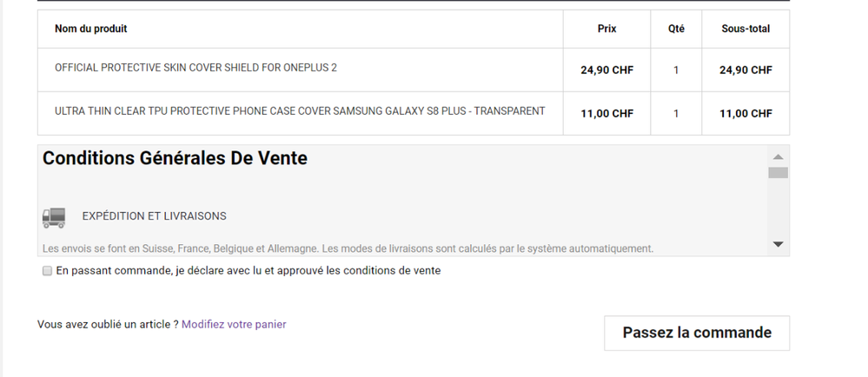This screenshot has width=868, height=377.
Task: Tick the sales conditions approval checkbox
Action: click(47, 271)
